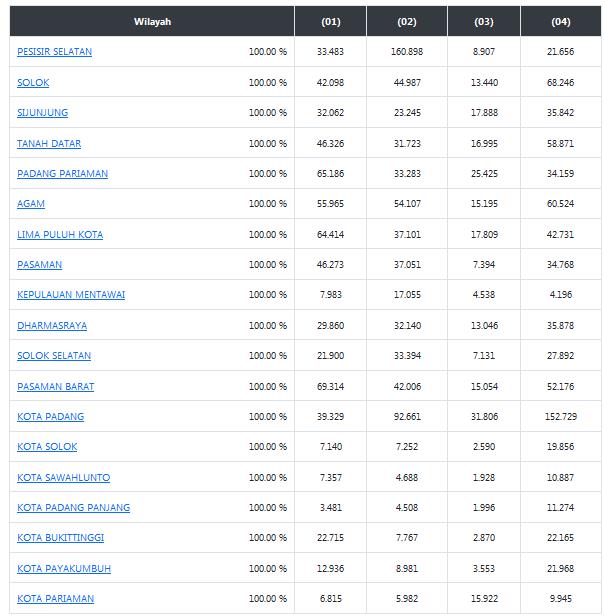605x616 pixels.
Task: Open the PASAMAN link
Action: 40,265
